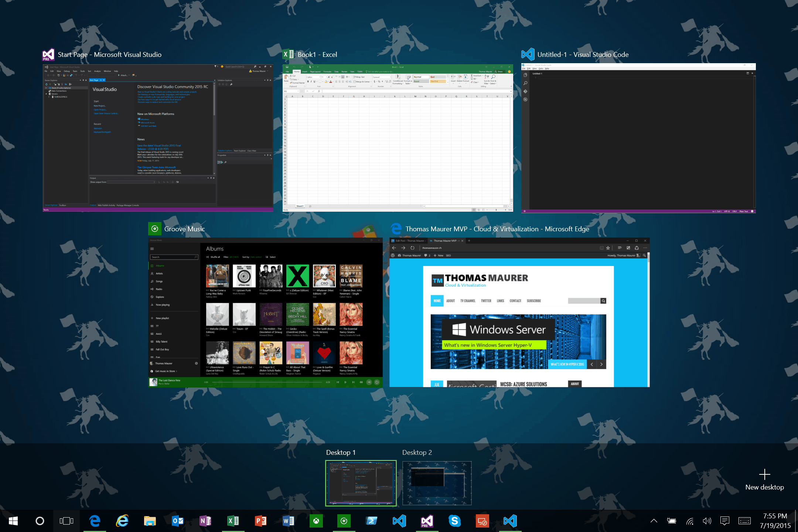Open Outlook from the taskbar

tap(178, 521)
